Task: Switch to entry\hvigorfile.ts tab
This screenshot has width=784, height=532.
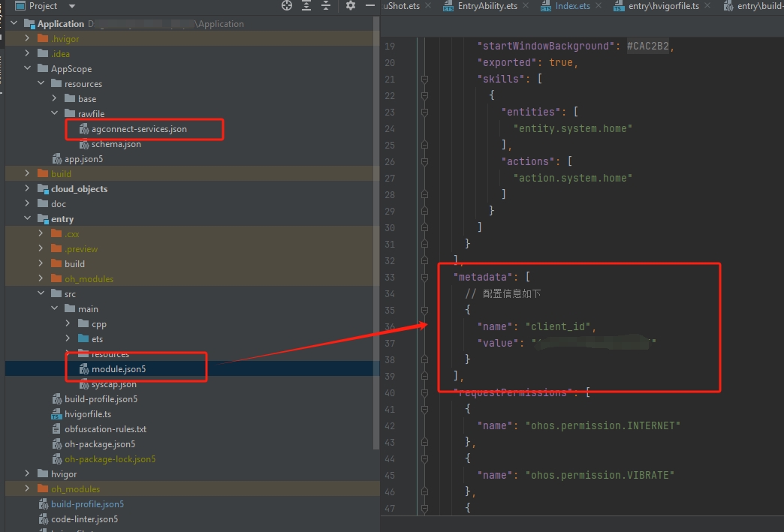Action: [664, 6]
